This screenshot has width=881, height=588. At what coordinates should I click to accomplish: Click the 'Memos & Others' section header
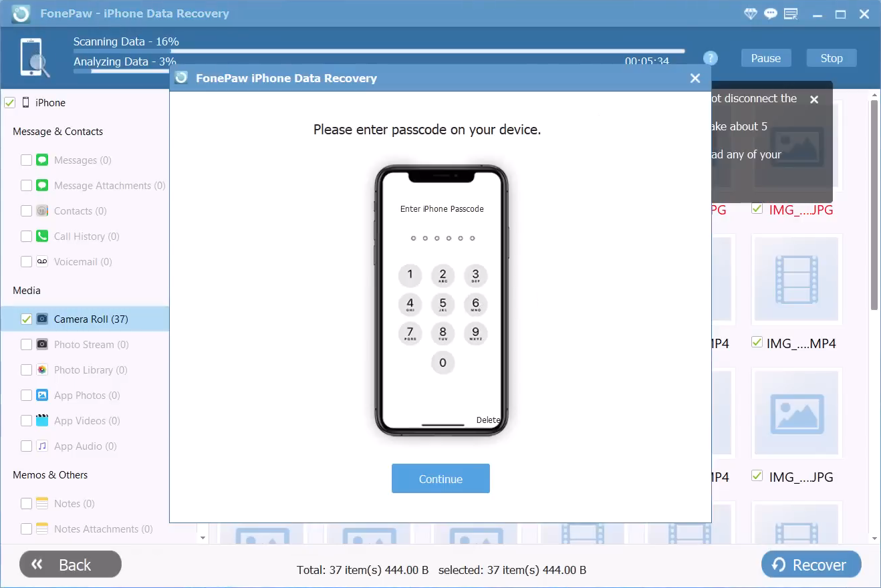click(x=50, y=475)
